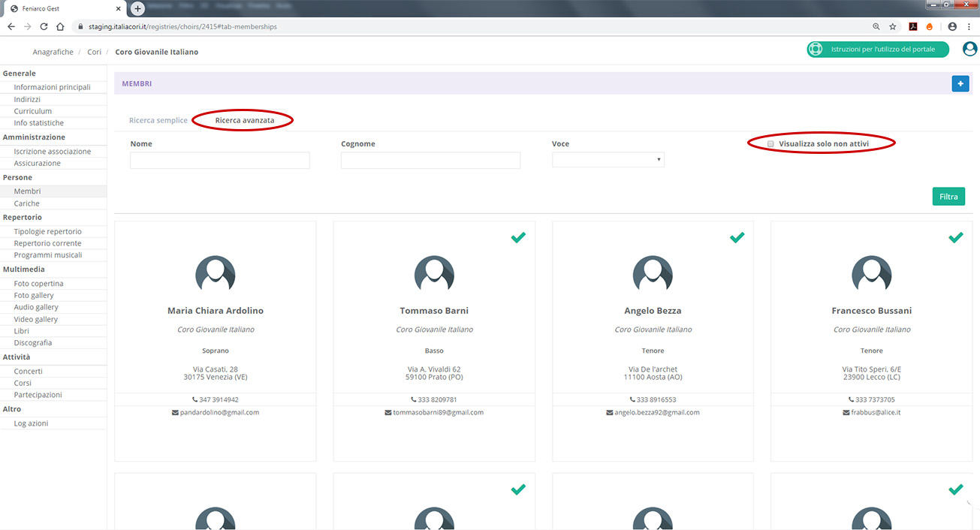Open the user account icon top right
Viewport: 980px width, 530px height.
969,50
